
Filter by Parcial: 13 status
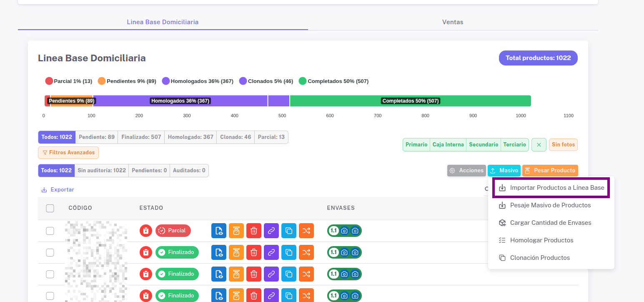(x=271, y=137)
